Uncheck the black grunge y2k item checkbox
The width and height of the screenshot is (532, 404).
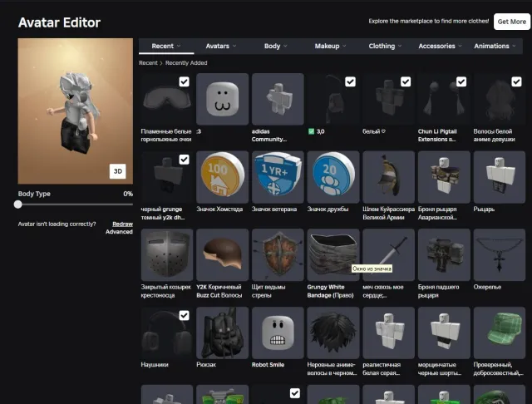(184, 160)
